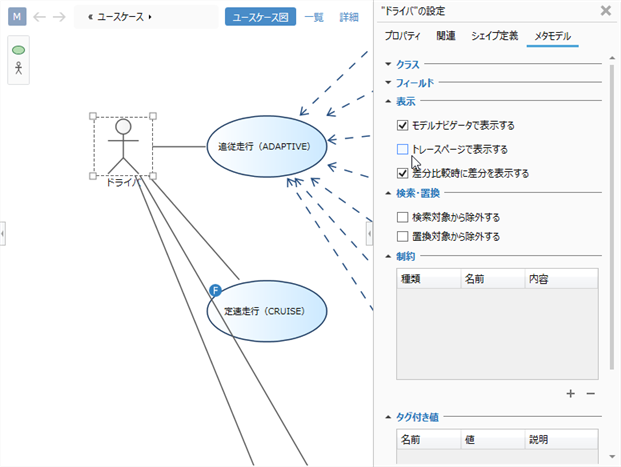This screenshot has width=621, height=467.
Task: Switch to ユースケース図 view
Action: [x=260, y=17]
